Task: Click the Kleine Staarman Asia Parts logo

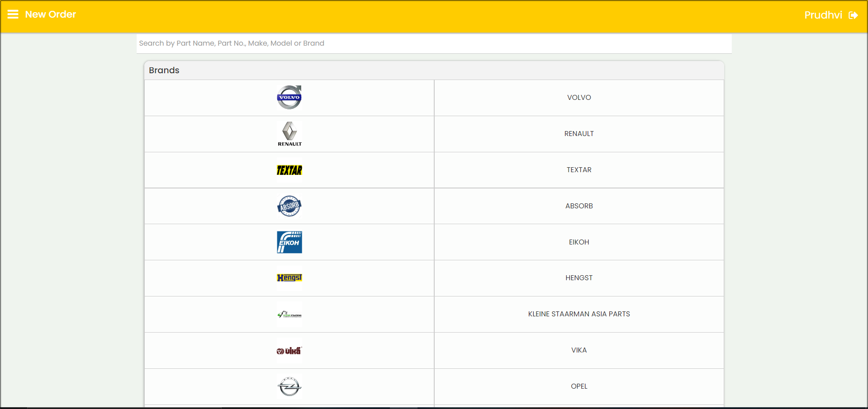Action: pyautogui.click(x=289, y=315)
